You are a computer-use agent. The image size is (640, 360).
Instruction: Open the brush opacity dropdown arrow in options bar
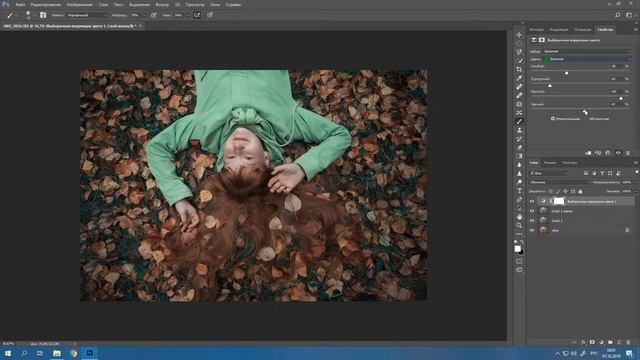[x=144, y=15]
